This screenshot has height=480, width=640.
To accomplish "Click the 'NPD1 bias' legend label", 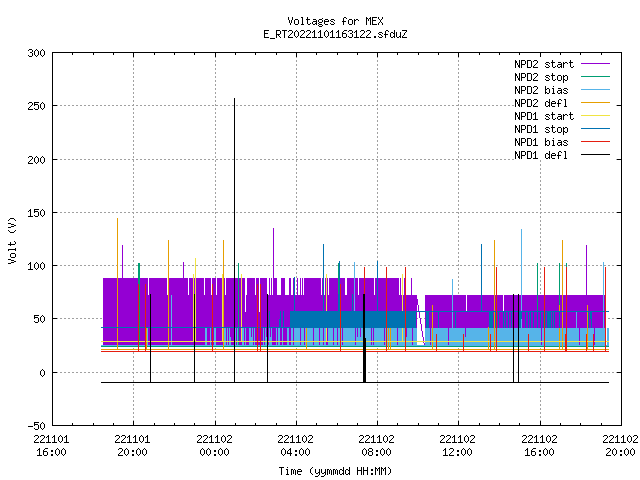I will [x=541, y=142].
